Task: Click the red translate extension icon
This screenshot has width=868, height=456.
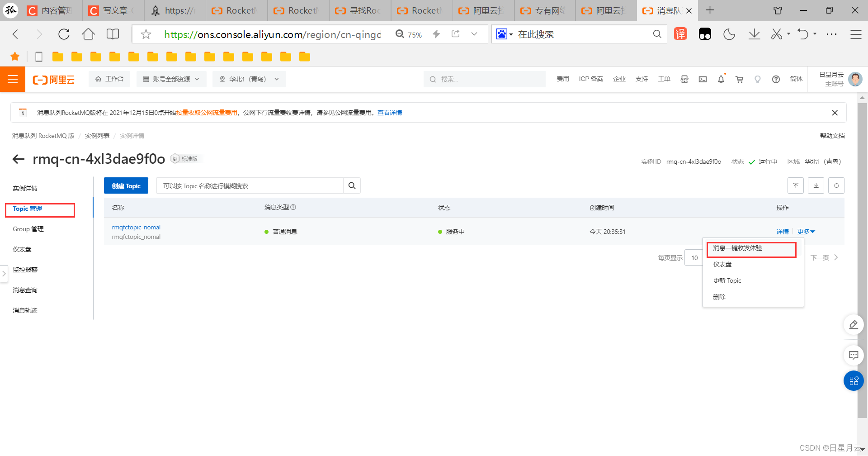Action: (x=680, y=34)
